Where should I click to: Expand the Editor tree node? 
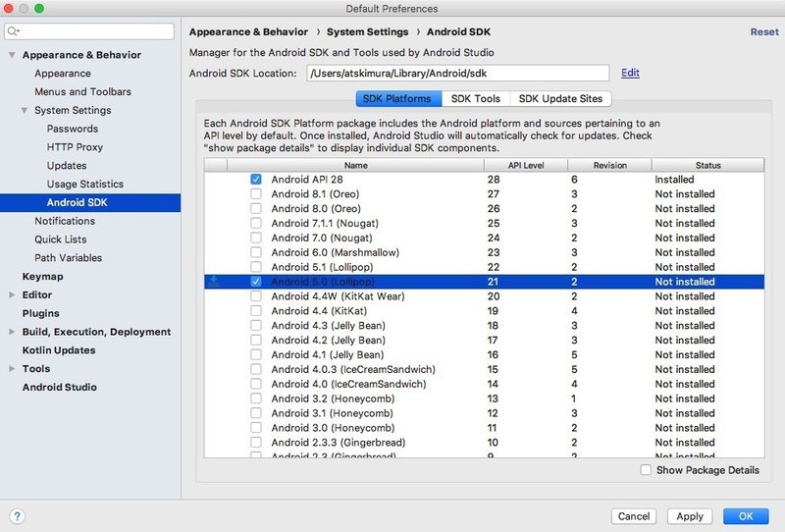click(12, 295)
